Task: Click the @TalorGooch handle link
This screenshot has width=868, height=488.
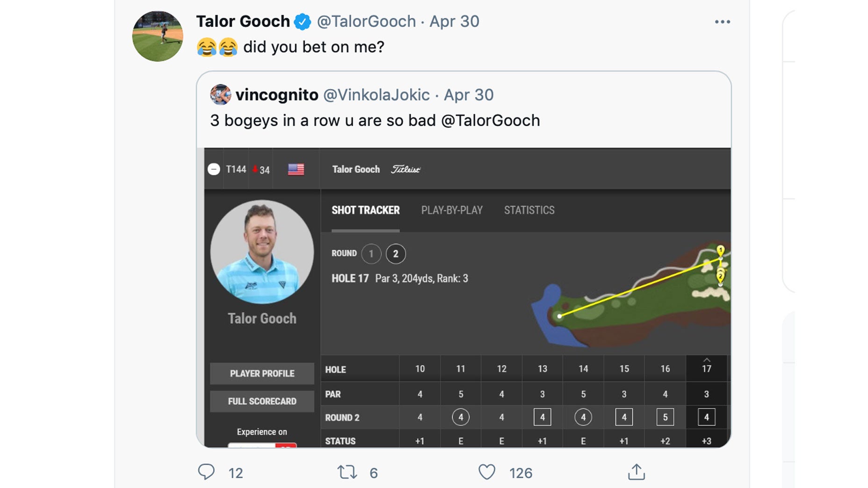Action: (x=366, y=22)
